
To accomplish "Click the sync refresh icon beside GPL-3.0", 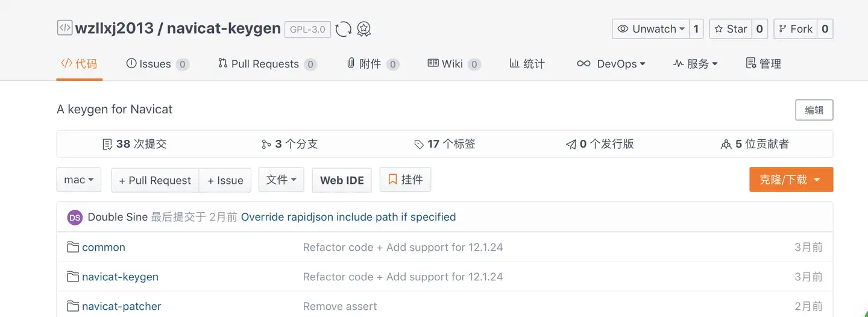I will point(343,29).
